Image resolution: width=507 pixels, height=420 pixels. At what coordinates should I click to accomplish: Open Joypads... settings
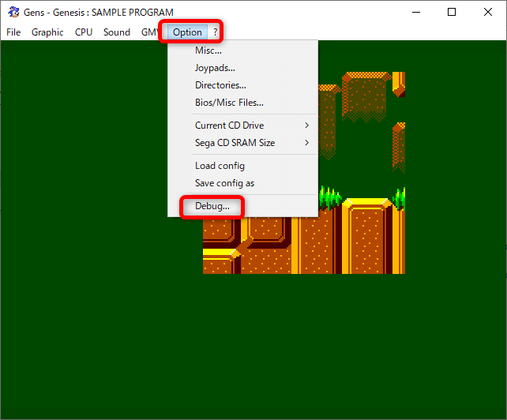click(x=242, y=68)
